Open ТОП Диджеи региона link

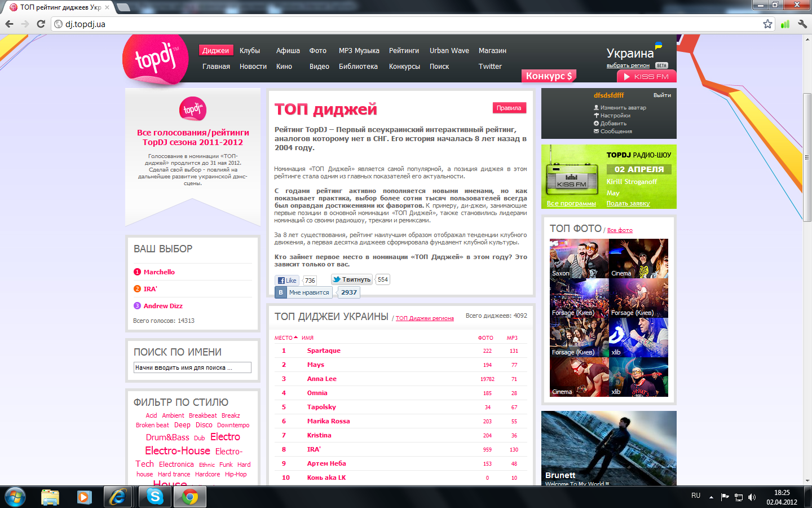pyautogui.click(x=425, y=318)
